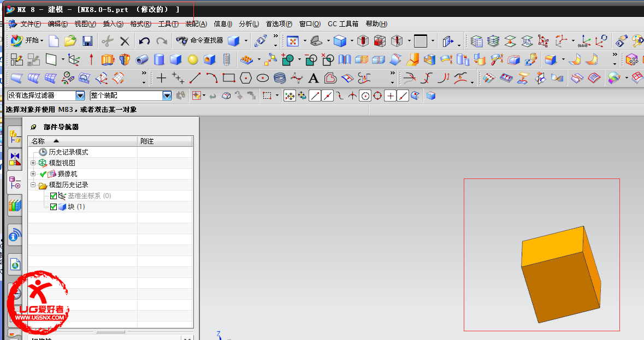Toggle the intersection snap option
The image size is (644, 340).
[352, 96]
